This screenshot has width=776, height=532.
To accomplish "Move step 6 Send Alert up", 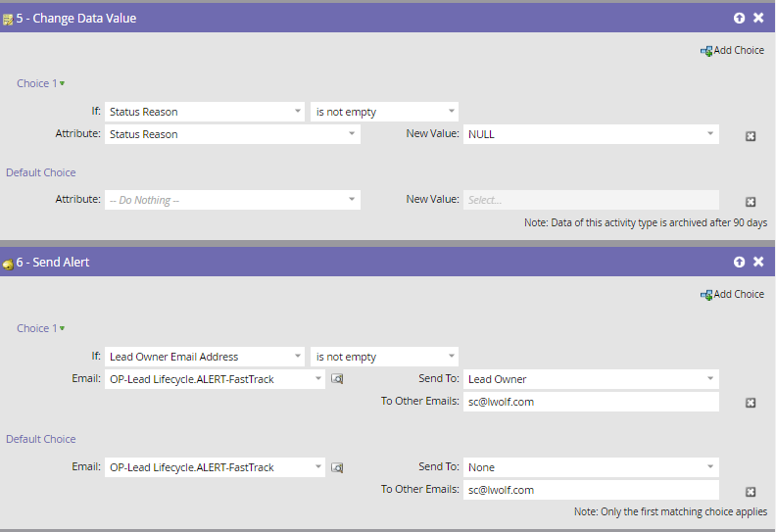I will coord(740,263).
